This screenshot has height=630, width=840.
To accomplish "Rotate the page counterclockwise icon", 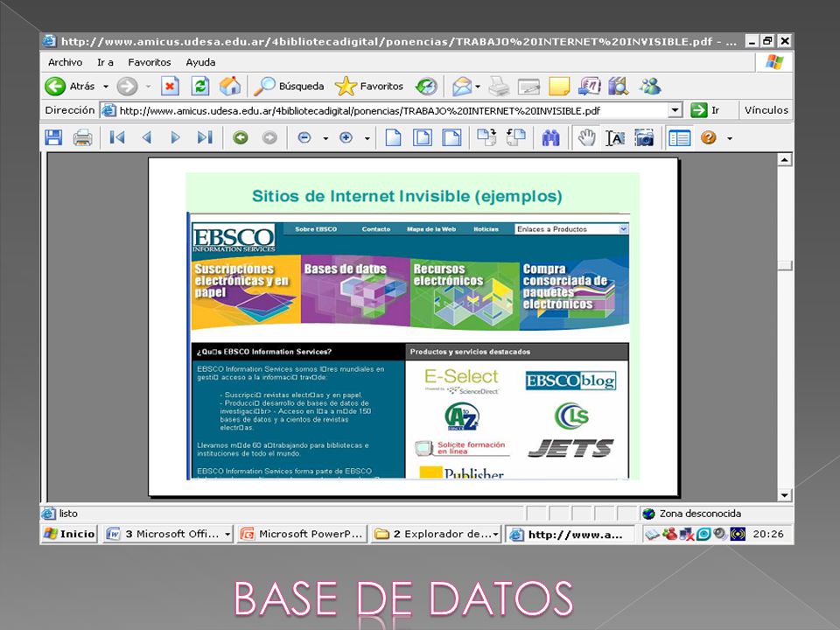I will (x=516, y=137).
